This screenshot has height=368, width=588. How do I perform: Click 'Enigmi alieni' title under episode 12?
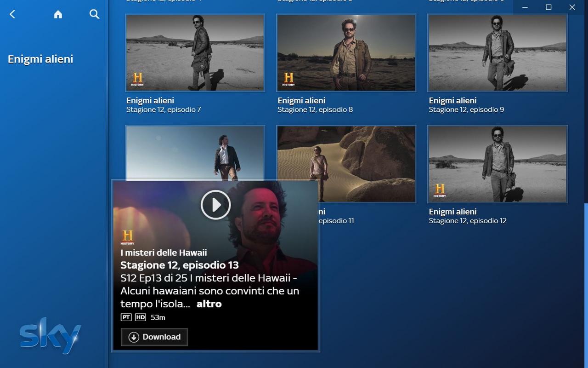452,212
